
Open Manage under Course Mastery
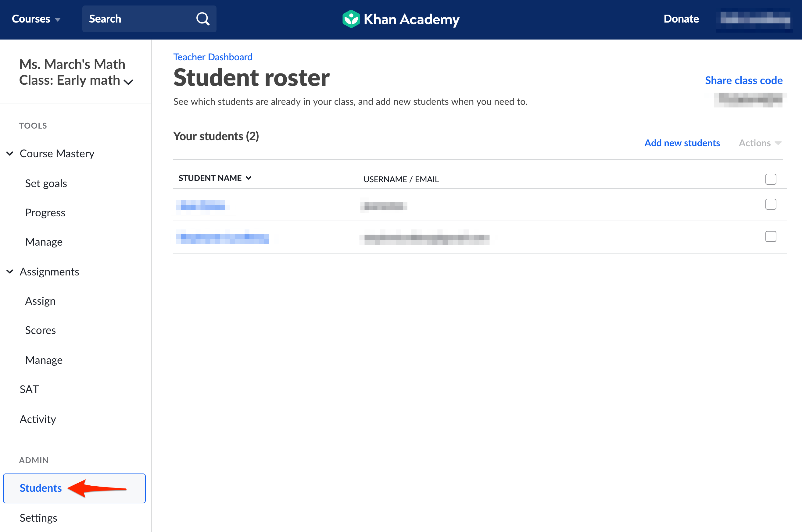(x=44, y=242)
